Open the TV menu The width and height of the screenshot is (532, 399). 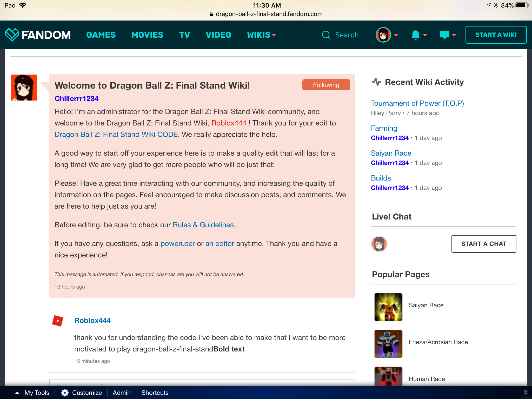[184, 35]
